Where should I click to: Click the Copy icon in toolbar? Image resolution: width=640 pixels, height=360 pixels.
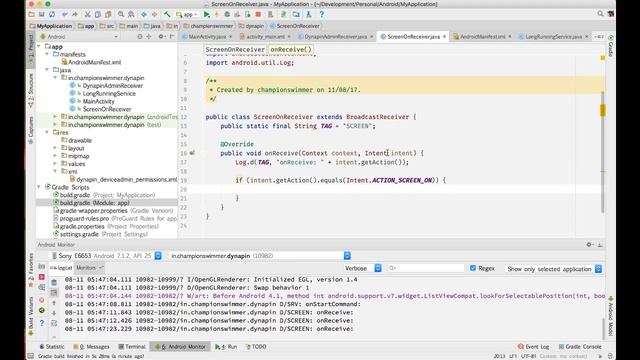[x=98, y=14]
